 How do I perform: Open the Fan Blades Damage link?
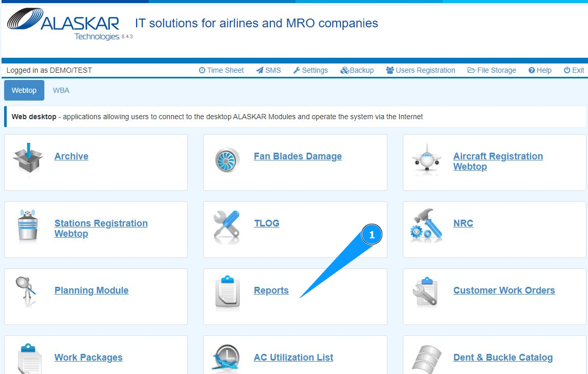298,156
